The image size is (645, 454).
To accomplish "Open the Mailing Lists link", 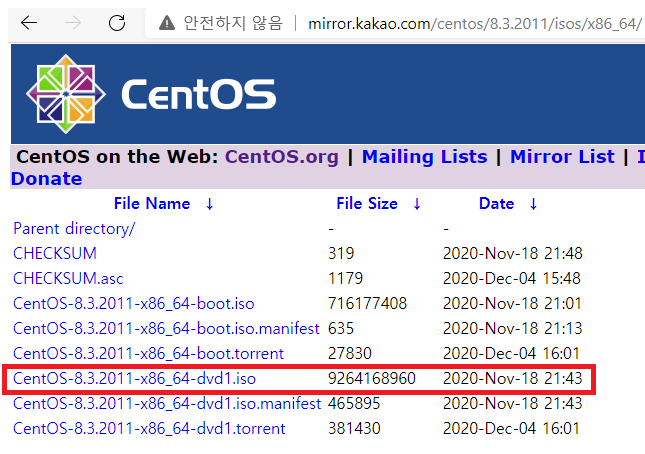I will tap(425, 157).
